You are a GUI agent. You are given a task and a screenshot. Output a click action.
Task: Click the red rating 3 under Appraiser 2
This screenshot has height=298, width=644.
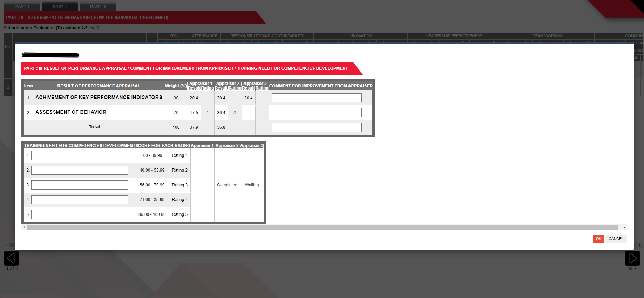tap(235, 113)
